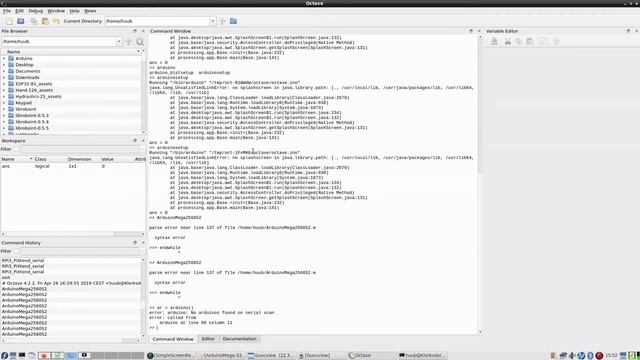Open the Help menu
The image size is (640, 360).
click(74, 11)
